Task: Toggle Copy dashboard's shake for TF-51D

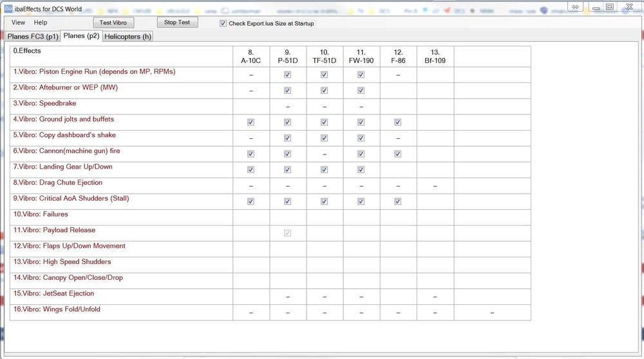Action: (x=324, y=138)
